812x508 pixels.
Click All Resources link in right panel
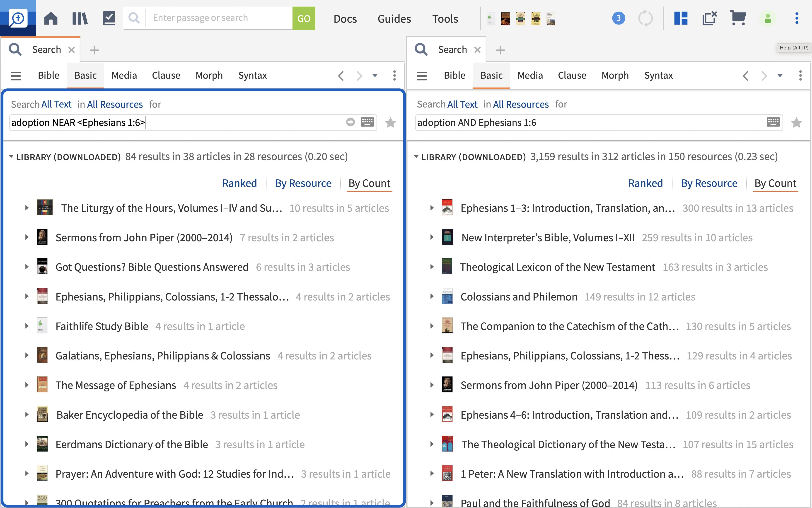521,105
